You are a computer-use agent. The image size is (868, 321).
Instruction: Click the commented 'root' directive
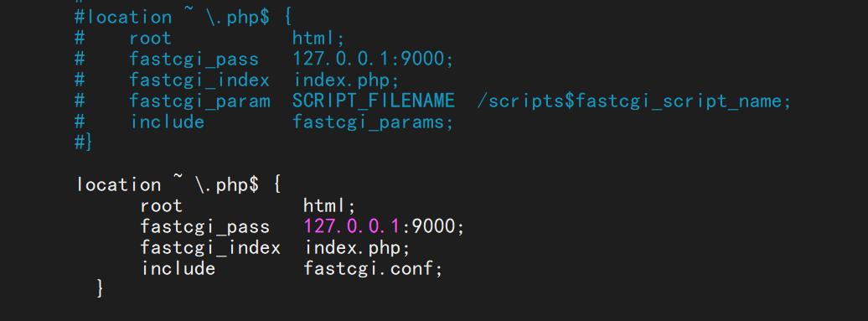click(151, 39)
